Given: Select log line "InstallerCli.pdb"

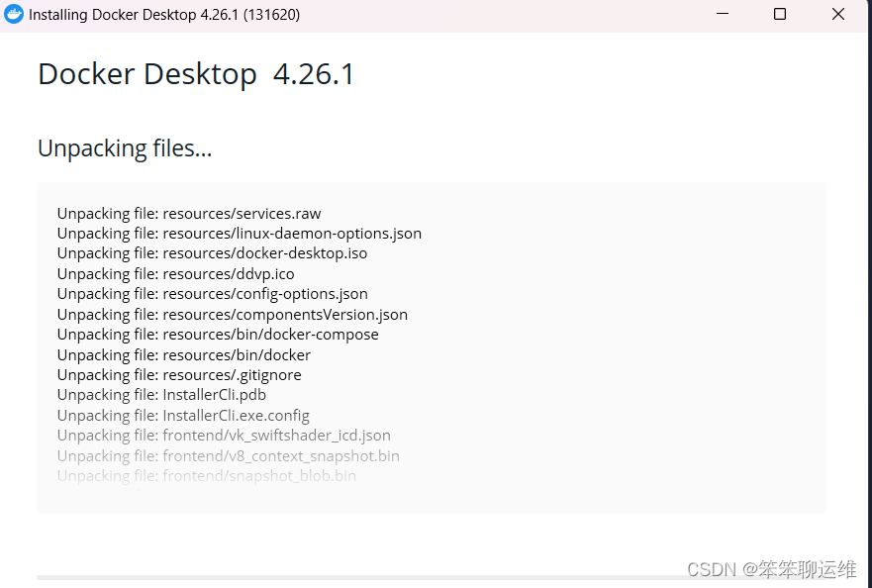Looking at the screenshot, I should pyautogui.click(x=161, y=395).
